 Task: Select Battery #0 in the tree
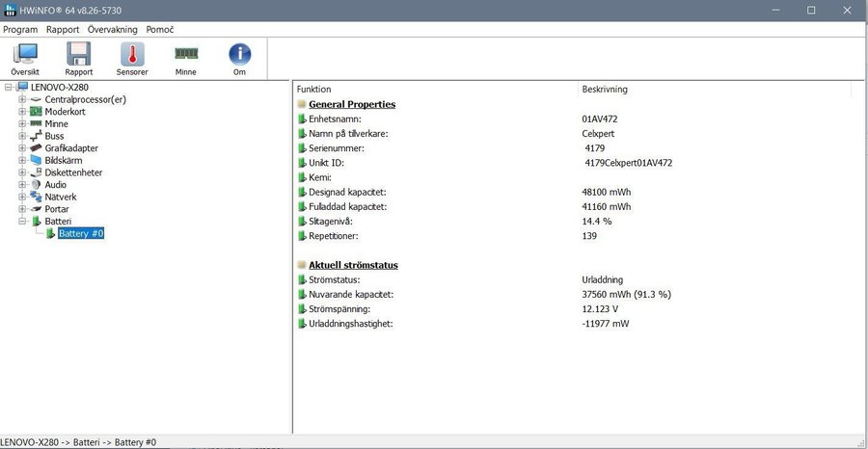pos(81,233)
